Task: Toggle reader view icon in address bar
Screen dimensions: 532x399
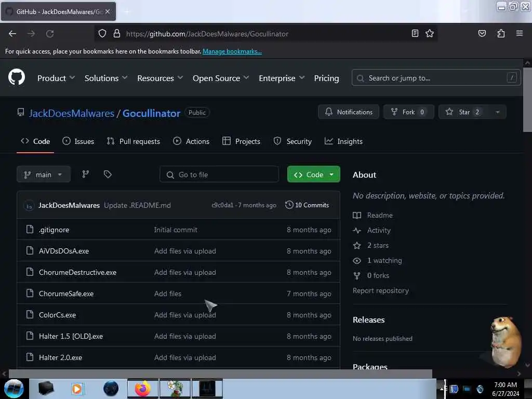Action: pyautogui.click(x=415, y=33)
